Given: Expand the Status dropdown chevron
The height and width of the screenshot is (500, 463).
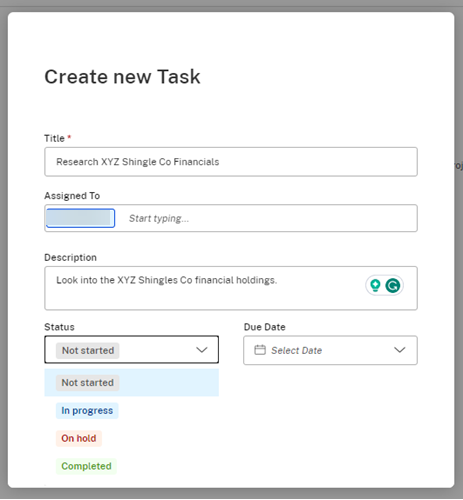Looking at the screenshot, I should pyautogui.click(x=202, y=350).
